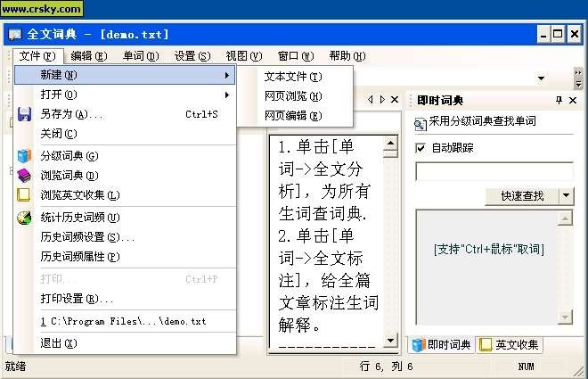Open the 设置(S) menu
Viewport: 588px width, 379px height.
pos(192,56)
